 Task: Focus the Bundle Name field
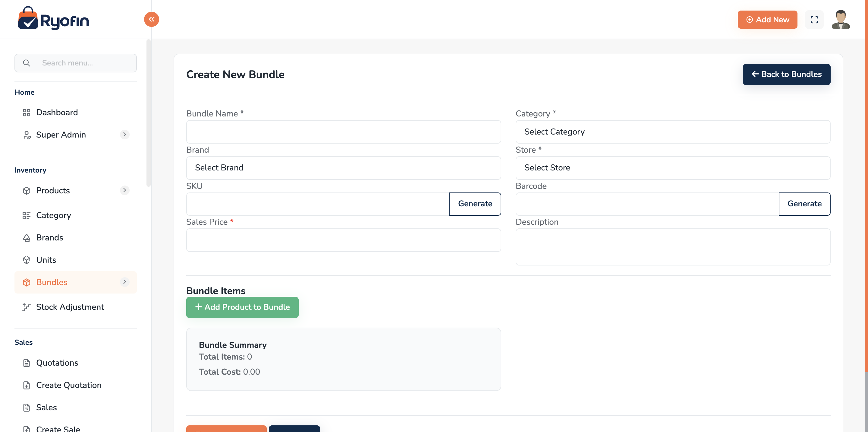(x=343, y=132)
